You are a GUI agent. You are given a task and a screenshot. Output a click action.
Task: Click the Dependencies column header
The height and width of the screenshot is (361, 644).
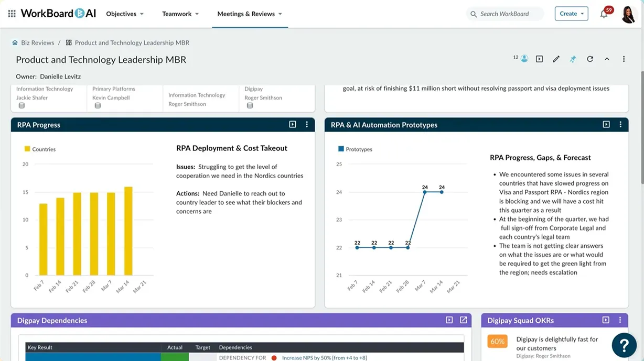(x=235, y=347)
